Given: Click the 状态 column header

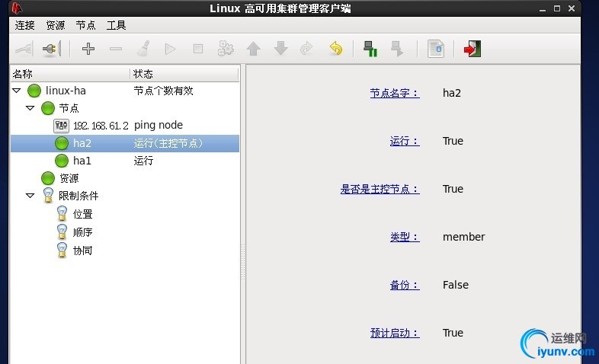Looking at the screenshot, I should pos(184,74).
